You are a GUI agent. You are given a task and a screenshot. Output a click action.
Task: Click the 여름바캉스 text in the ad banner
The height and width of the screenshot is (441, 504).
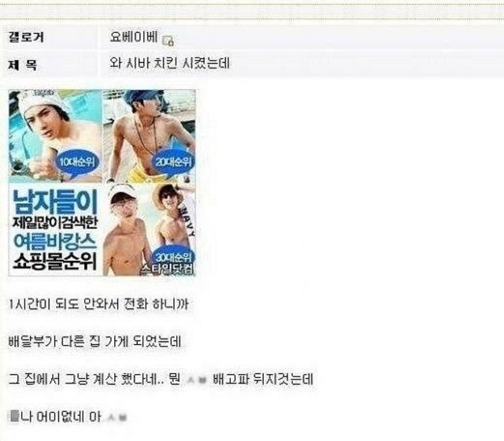(x=55, y=242)
